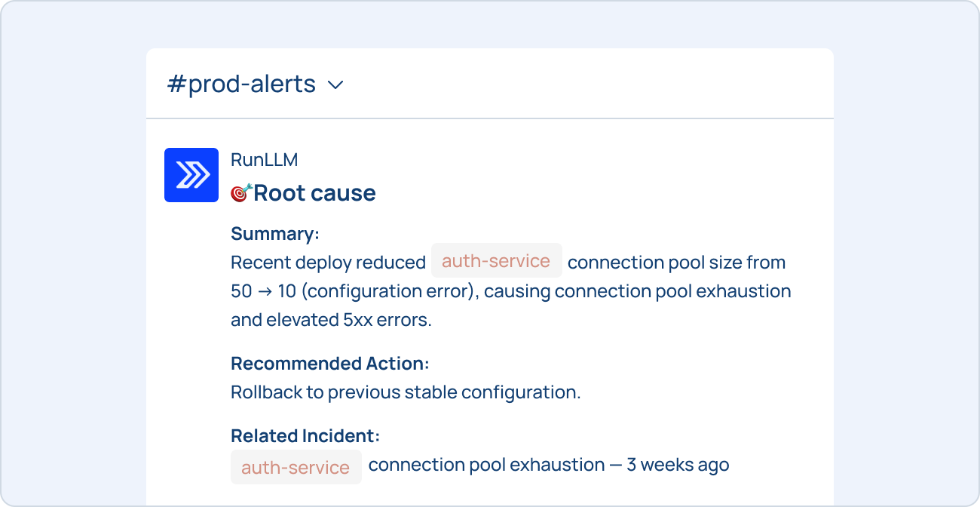
Task: Click the target emoji beside Root cause
Action: click(x=240, y=192)
